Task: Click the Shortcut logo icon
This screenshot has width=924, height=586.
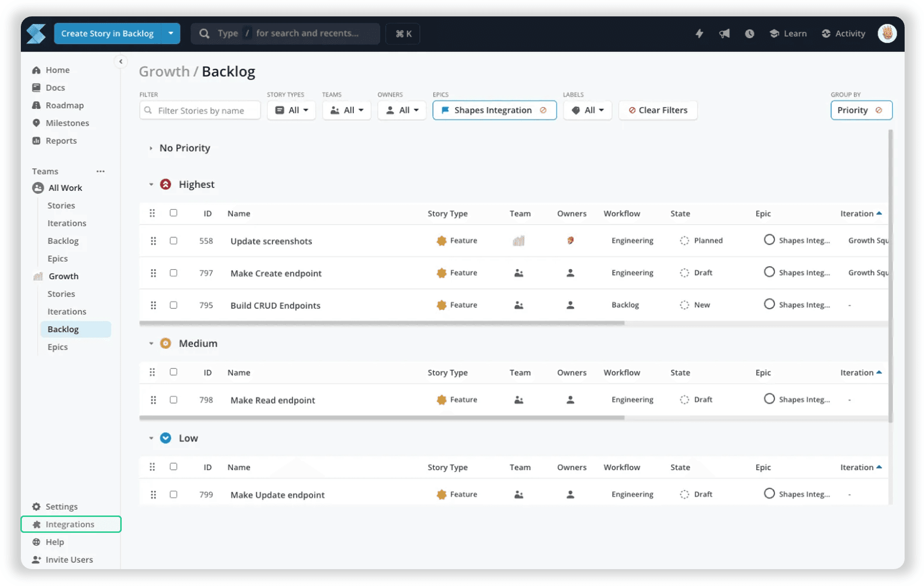Action: (x=36, y=34)
